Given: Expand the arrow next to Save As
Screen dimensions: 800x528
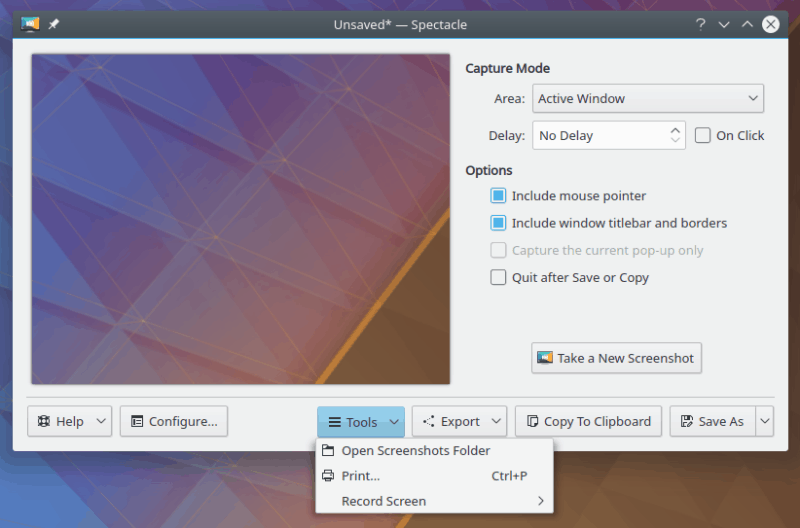Looking at the screenshot, I should pyautogui.click(x=765, y=422).
